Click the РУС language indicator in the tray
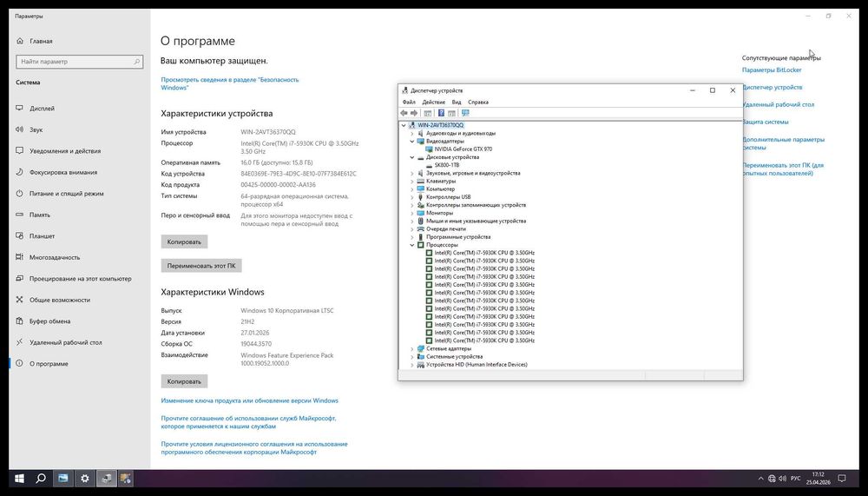 tap(795, 479)
